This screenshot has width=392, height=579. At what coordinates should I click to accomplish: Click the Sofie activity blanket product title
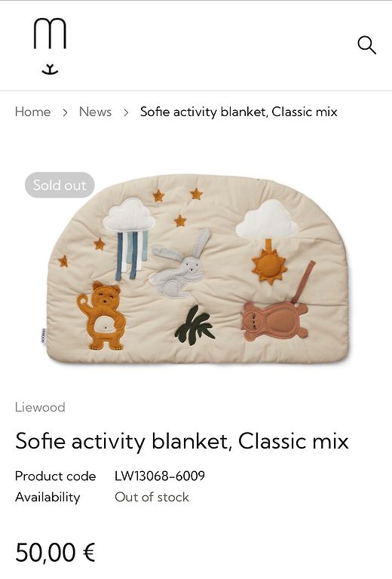point(182,441)
